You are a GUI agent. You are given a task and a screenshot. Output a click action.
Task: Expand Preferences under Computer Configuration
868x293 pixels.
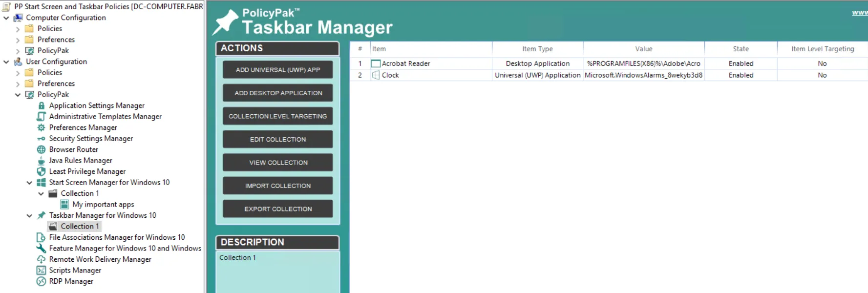(18, 40)
